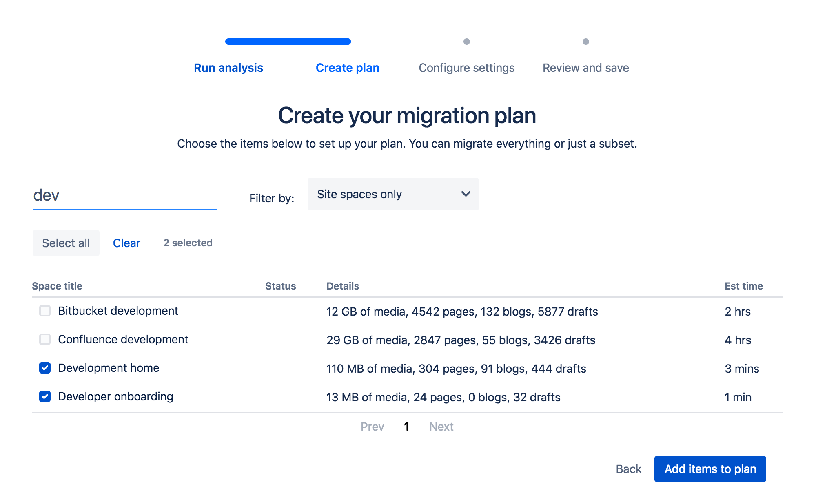Click the 29 GB of media details cell
The width and height of the screenshot is (816, 504).
tap(461, 340)
